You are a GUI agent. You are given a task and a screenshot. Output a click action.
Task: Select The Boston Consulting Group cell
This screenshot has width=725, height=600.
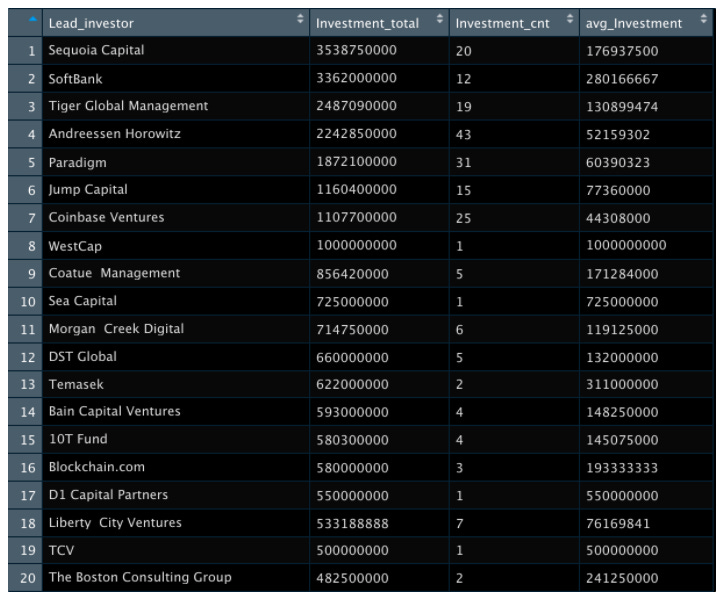point(176,577)
